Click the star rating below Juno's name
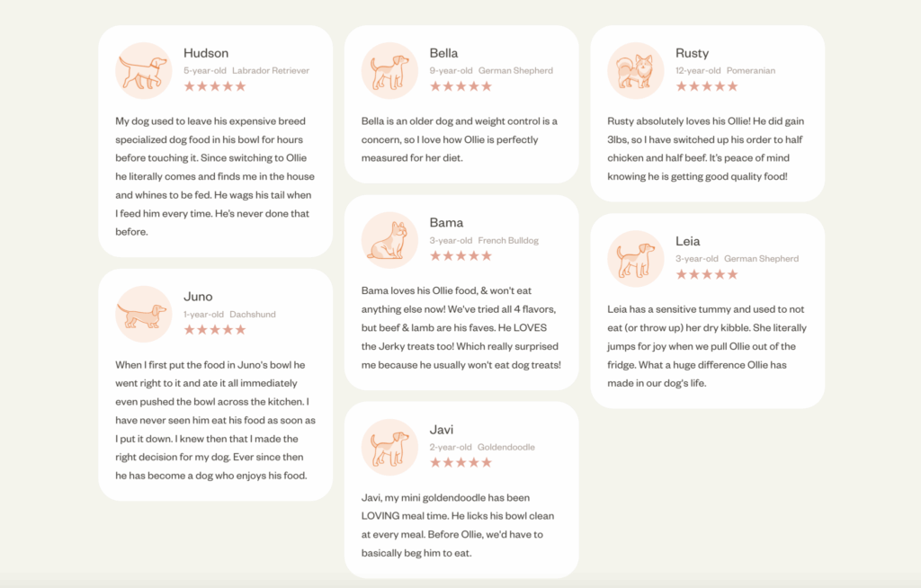Viewport: 921px width, 588px height. [x=215, y=330]
